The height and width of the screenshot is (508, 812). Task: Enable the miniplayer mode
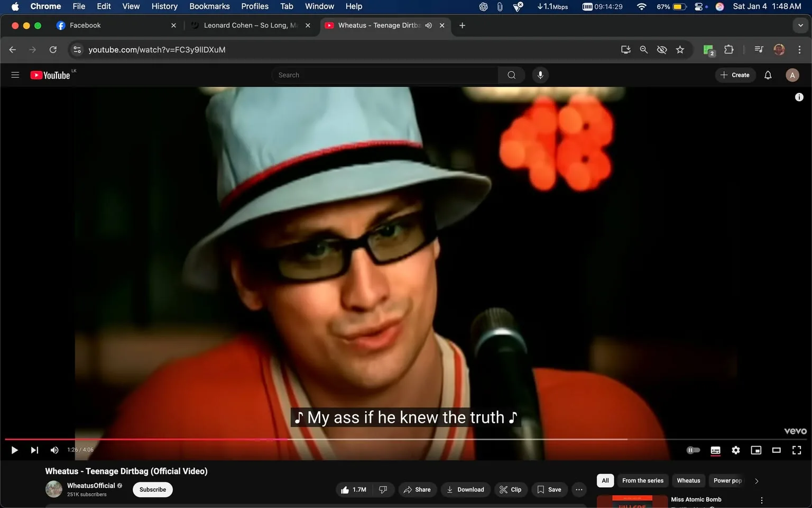tap(756, 450)
